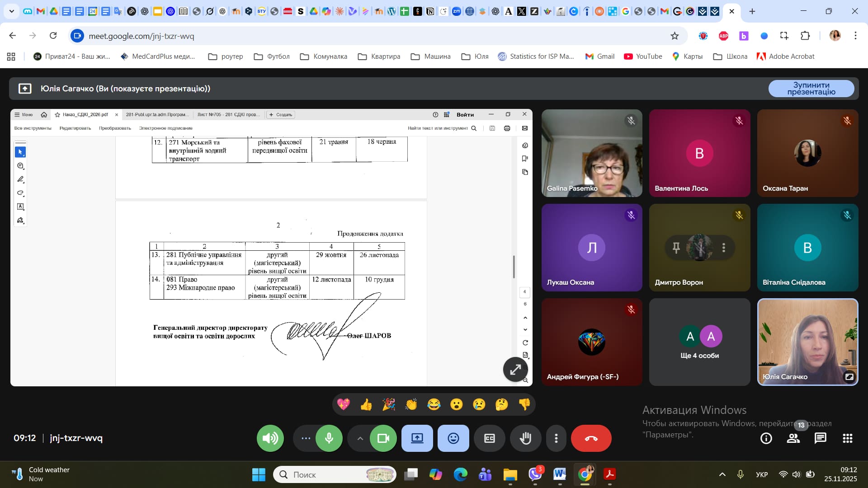Click the Ще 4 особи tile
Image resolution: width=868 pixels, height=488 pixels.
699,342
